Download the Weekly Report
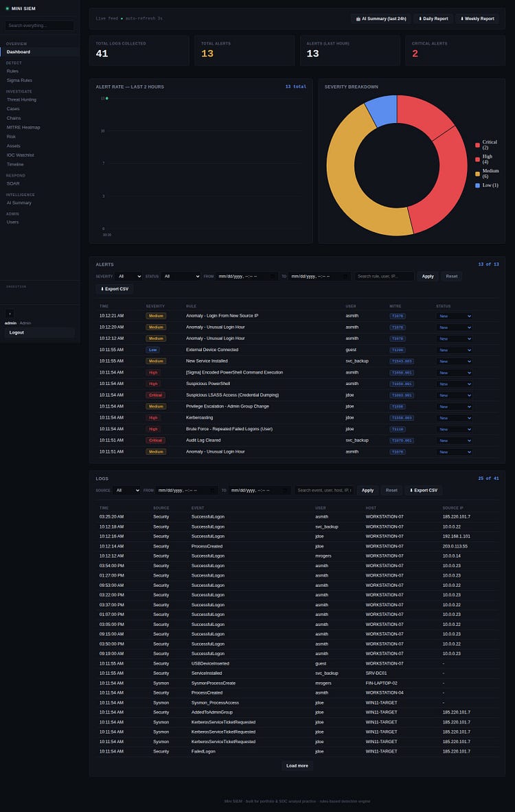The height and width of the screenshot is (812, 515). click(477, 19)
